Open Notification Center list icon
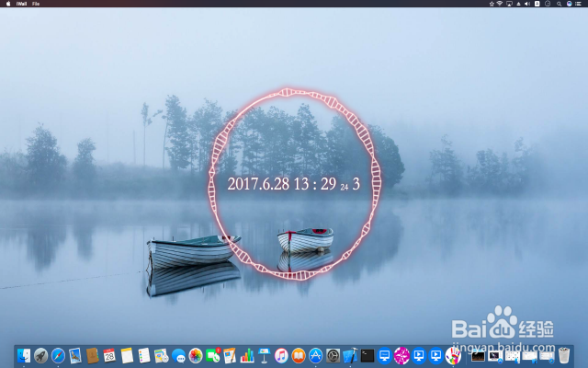The width and height of the screenshot is (588, 368). (578, 4)
